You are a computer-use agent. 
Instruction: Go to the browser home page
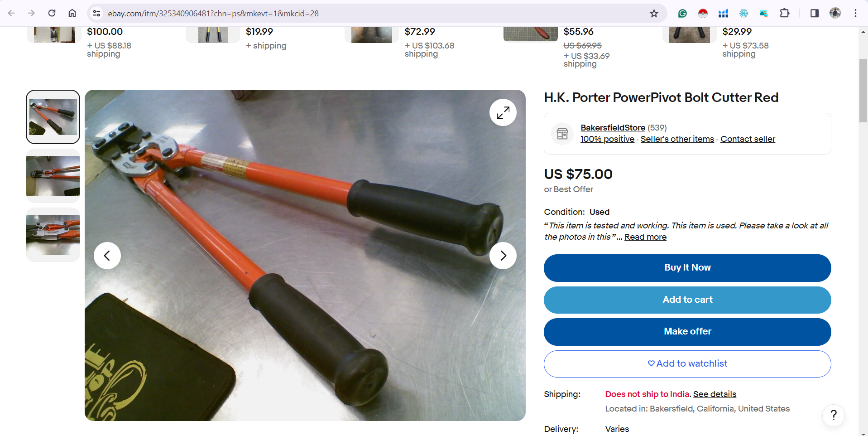(72, 13)
